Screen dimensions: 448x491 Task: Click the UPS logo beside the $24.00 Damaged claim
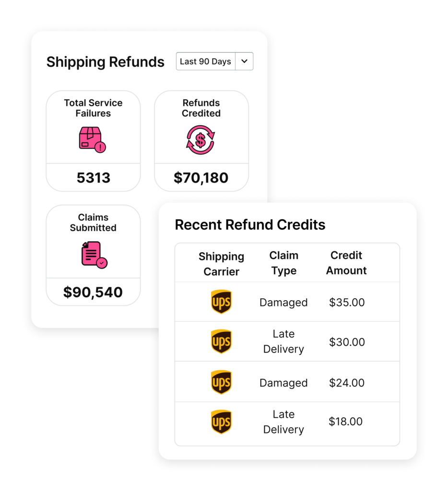coord(221,382)
